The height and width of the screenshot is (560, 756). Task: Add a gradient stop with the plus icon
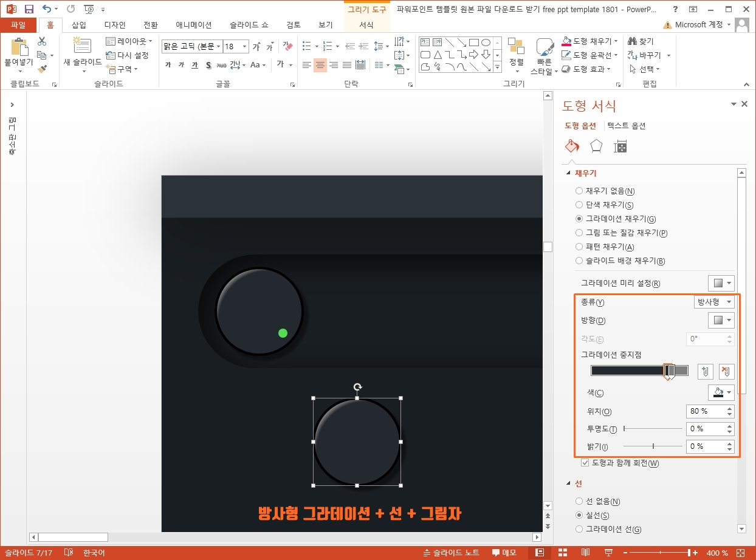(x=706, y=371)
